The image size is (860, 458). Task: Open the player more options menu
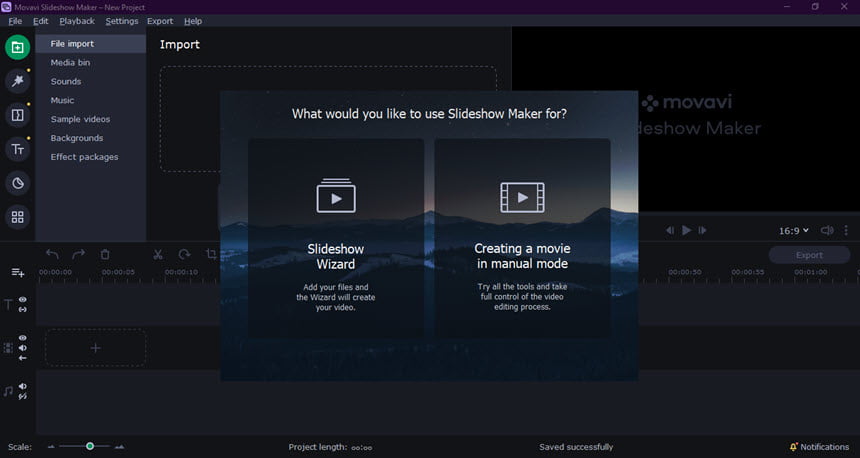pos(846,230)
